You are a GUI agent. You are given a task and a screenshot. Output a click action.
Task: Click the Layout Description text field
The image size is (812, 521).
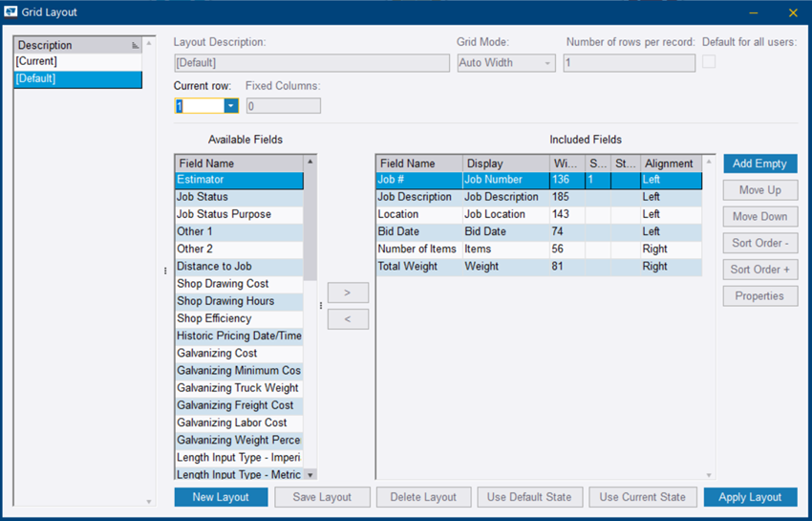(311, 63)
